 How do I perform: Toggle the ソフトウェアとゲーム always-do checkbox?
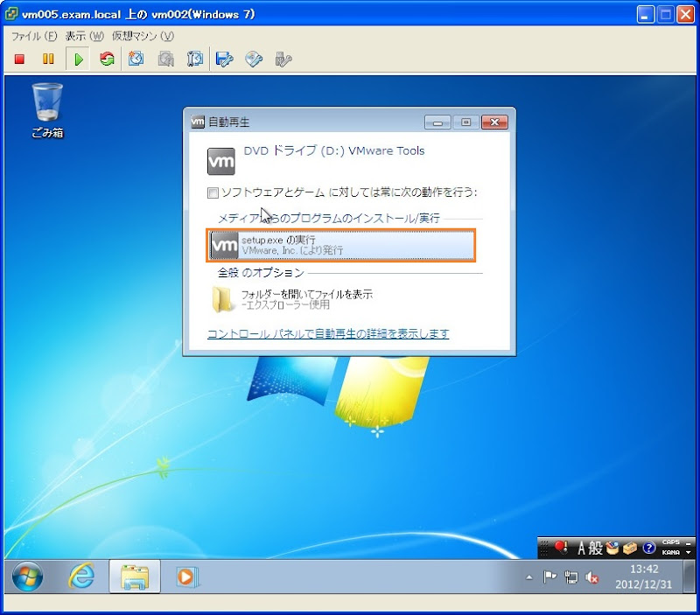213,192
